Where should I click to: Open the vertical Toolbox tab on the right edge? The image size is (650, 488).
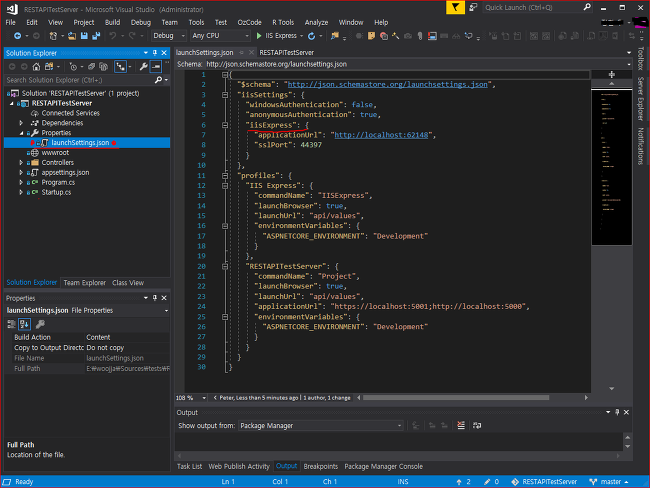click(x=641, y=58)
